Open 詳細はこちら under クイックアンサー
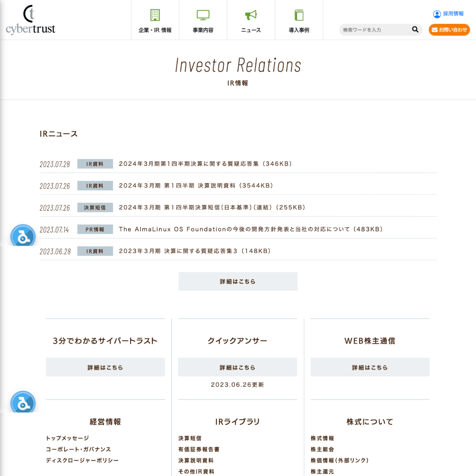 (x=237, y=367)
